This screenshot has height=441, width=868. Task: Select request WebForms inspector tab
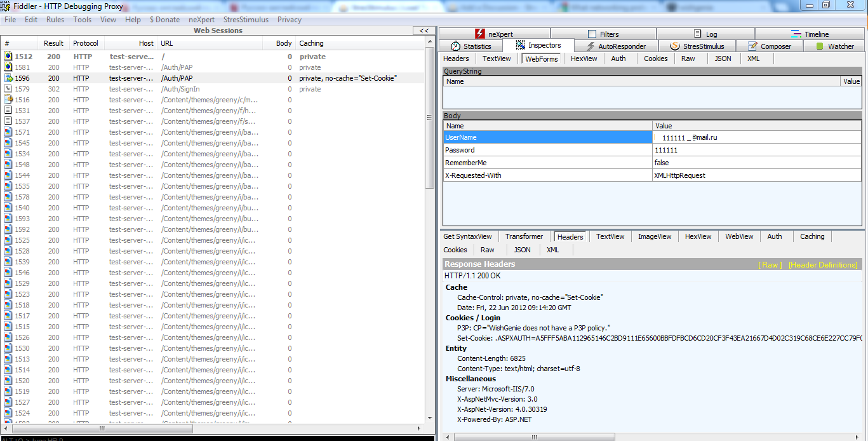(542, 58)
